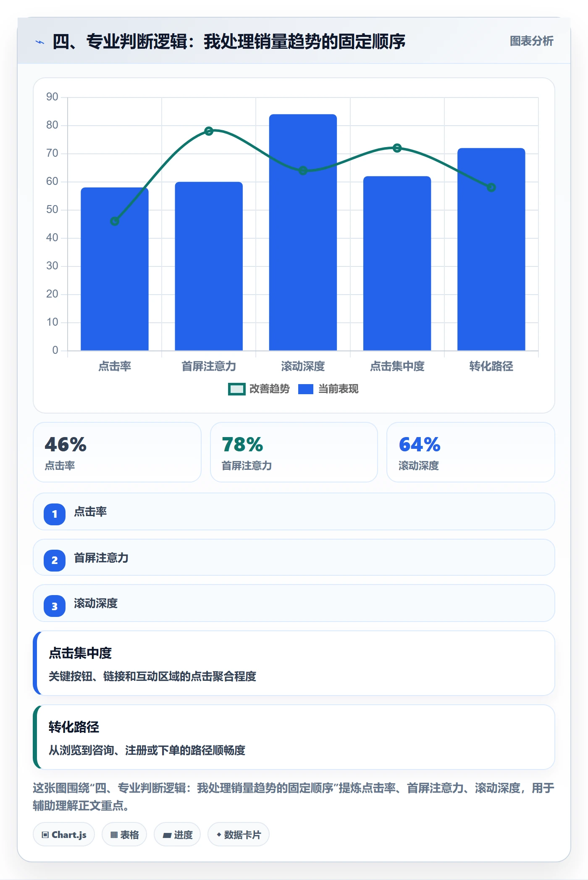Viewport: 588px width, 880px height.
Task: Click the description 关键按钮、链接和互动区域的点击聚合程度
Action: point(152,676)
